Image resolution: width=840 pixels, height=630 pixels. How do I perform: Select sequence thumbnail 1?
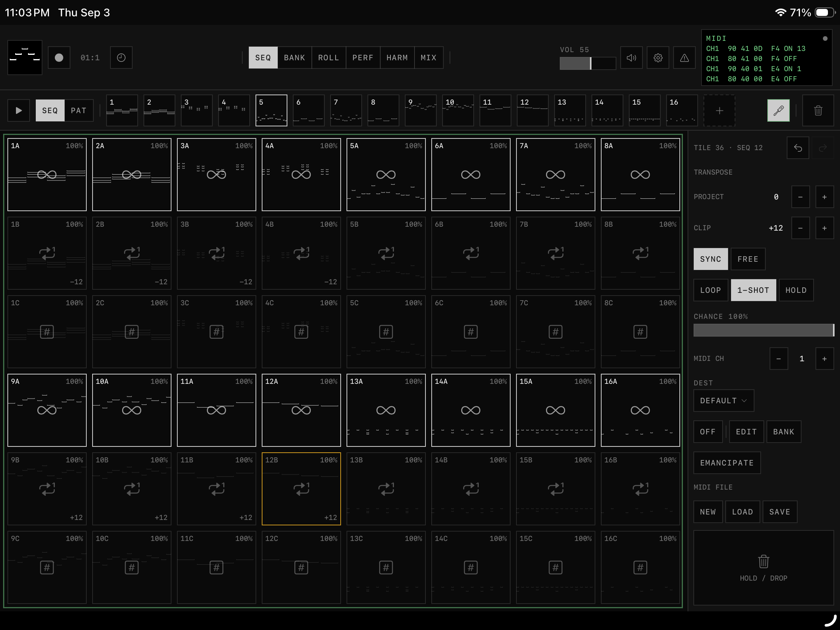[x=122, y=110]
